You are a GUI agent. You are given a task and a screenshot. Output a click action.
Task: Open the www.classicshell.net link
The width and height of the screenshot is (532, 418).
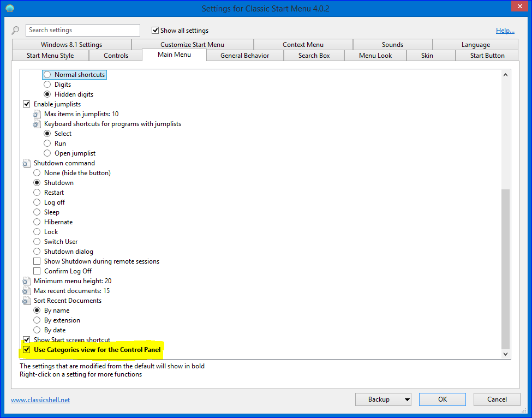tap(40, 400)
